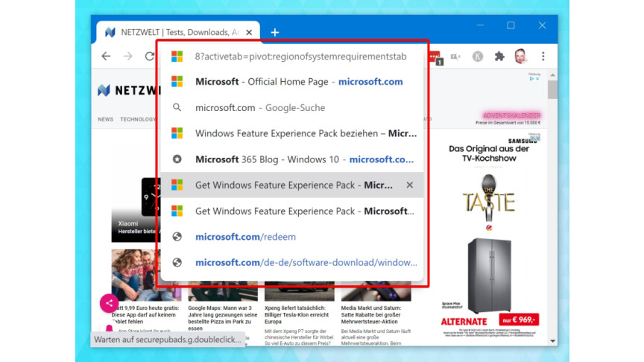Select highlighted Get Windows Feature Experience Pack row

click(x=292, y=185)
